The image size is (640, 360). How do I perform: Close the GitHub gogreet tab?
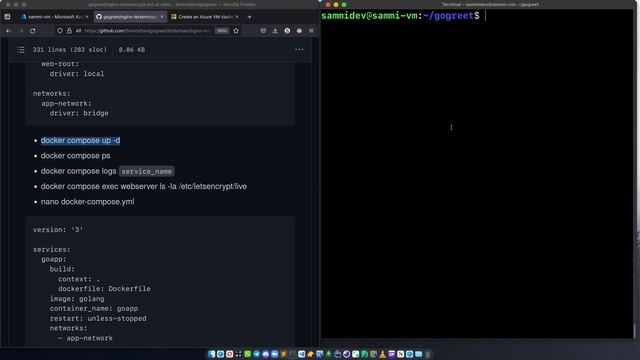(162, 17)
